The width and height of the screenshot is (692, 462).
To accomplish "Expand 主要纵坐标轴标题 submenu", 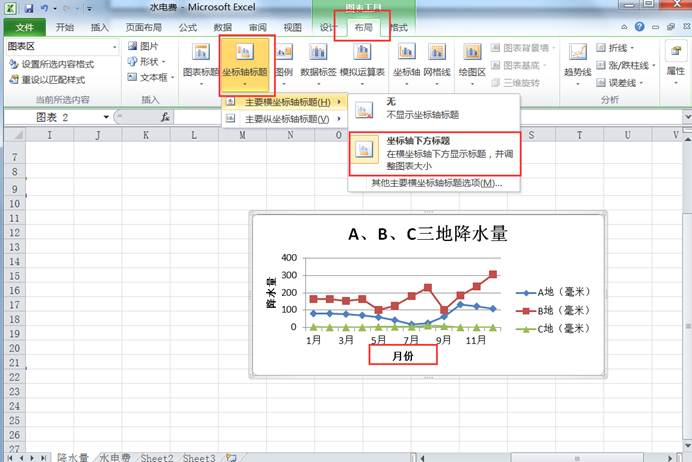I will click(285, 119).
